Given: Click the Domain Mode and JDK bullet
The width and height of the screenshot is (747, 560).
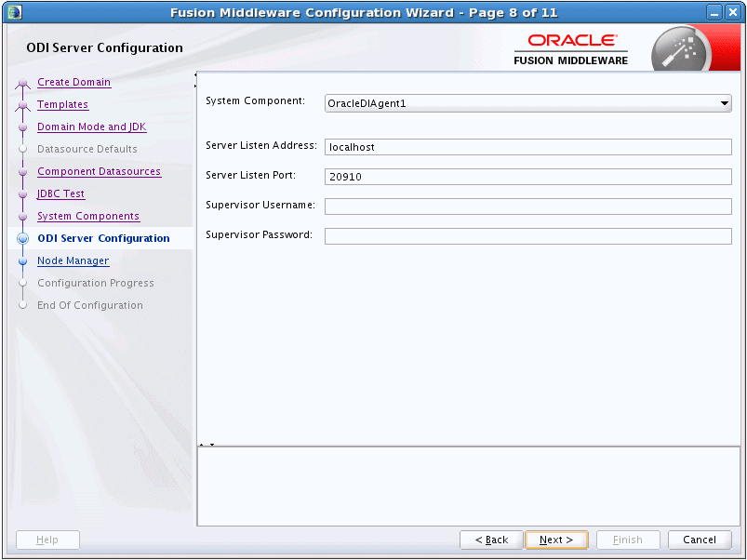Looking at the screenshot, I should point(22,127).
